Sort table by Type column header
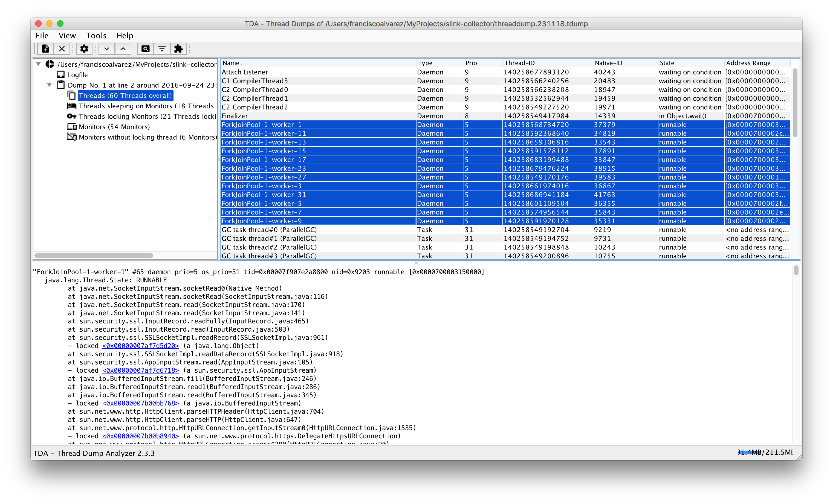Screen dimensions: 833x504 [x=439, y=63]
